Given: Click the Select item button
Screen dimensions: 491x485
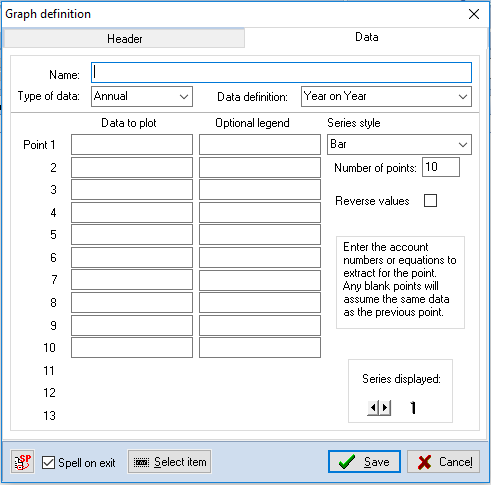Looking at the screenshot, I should coord(170,462).
